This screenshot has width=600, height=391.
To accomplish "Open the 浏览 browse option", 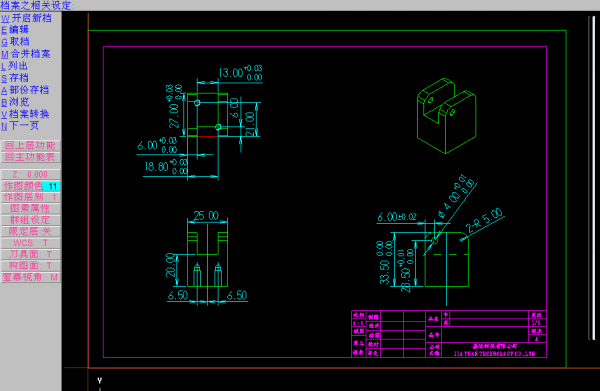I will click(15, 102).
